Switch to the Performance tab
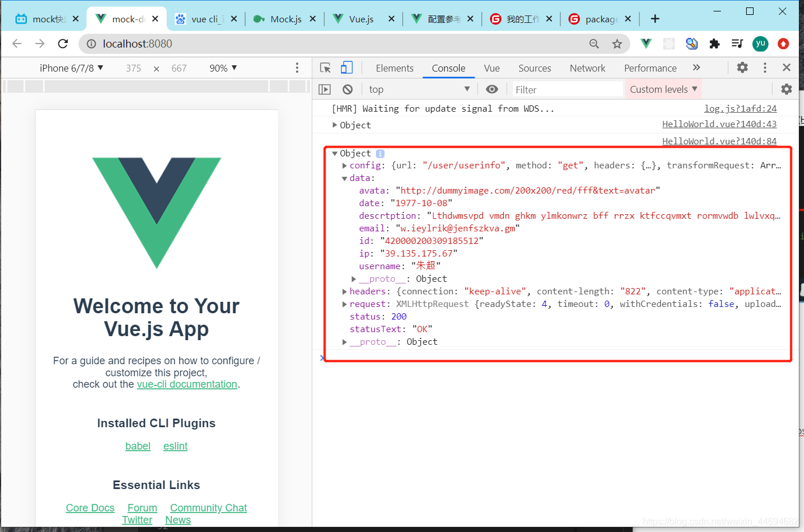This screenshot has height=532, width=804. coord(650,68)
